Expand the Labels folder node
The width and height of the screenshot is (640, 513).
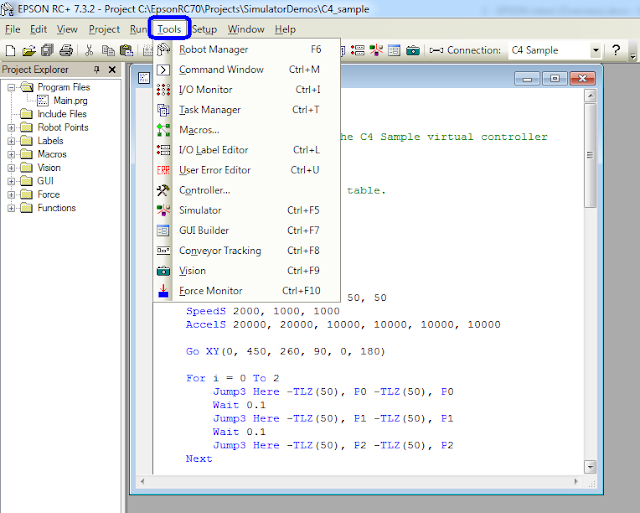pyautogui.click(x=11, y=141)
